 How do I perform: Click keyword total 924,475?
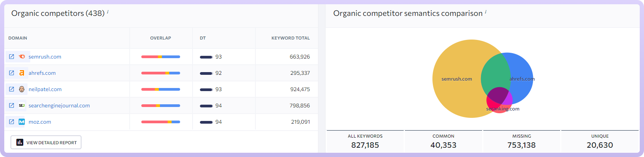[300, 89]
